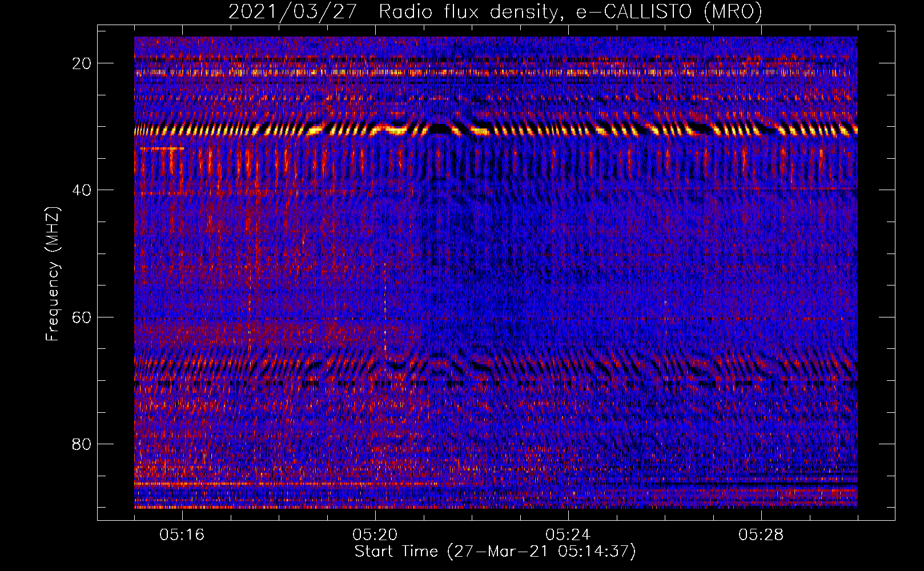Click the 'Start Time (27-Mar-21 05:14:37)' label
Screen dimensions: 924x571
click(495, 552)
